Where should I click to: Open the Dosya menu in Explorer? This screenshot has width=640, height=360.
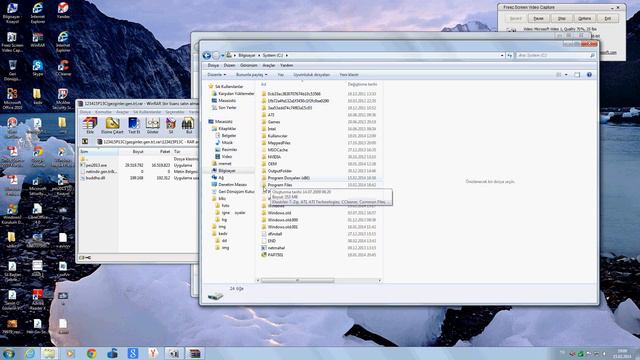point(213,65)
